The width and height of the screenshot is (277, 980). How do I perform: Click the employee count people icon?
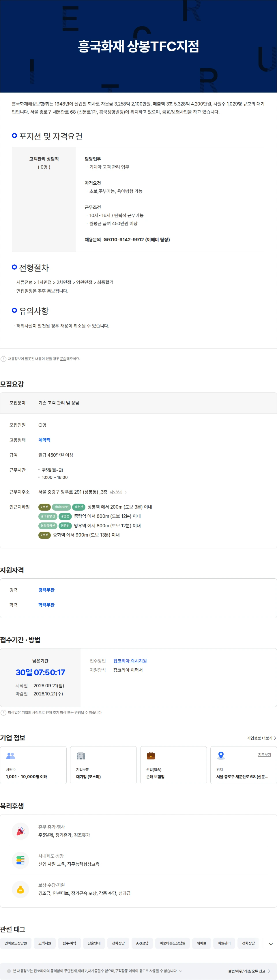coord(11,755)
